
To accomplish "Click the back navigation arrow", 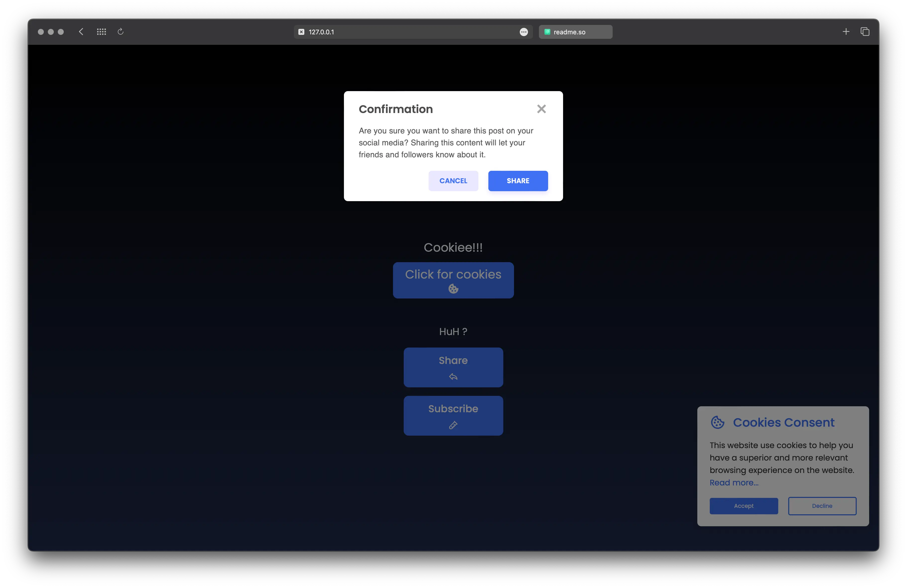I will tap(81, 32).
